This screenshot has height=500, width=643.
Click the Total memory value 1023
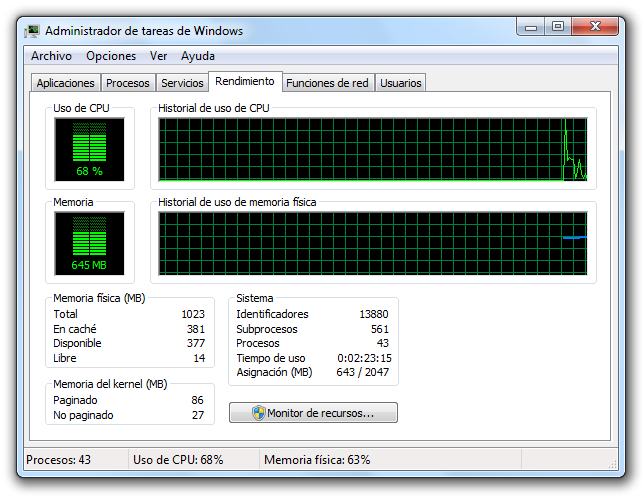tap(193, 314)
